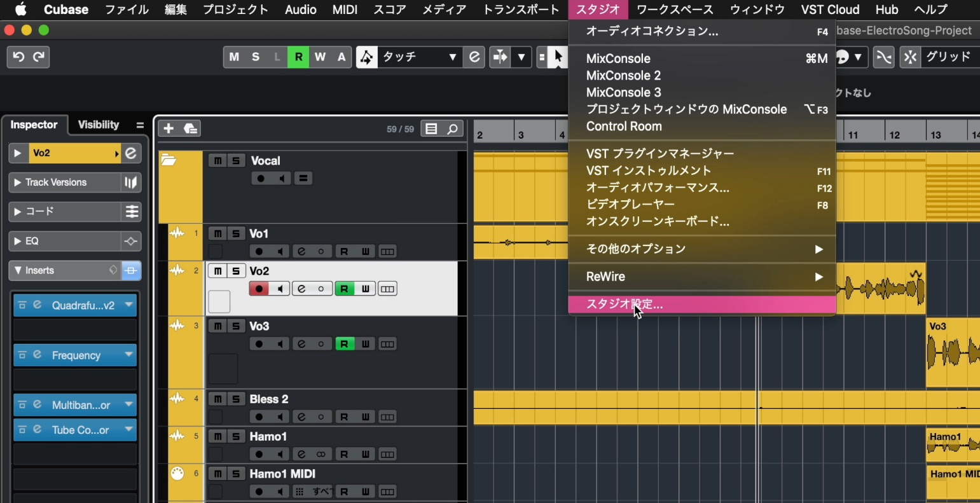Viewport: 980px width, 503px height.
Task: Open the automation mode pen icon
Action: tap(366, 57)
